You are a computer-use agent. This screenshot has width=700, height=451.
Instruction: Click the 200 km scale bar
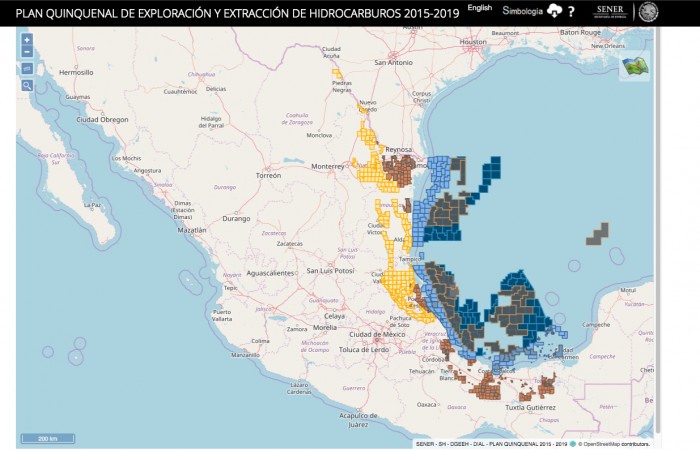[48, 438]
